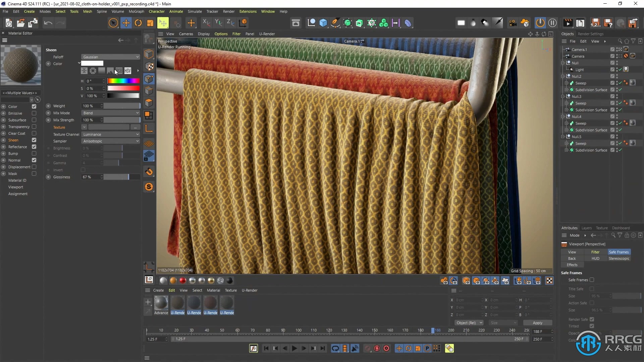Click the HSV color mode icon
The width and height of the screenshot is (644, 362).
128,71
